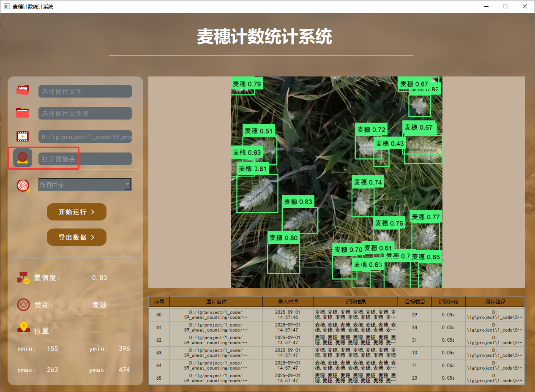
Task: Minimize the application window
Action: 486,6
